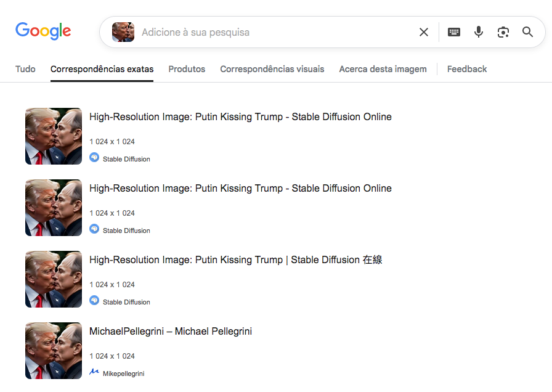
Task: Start voice search with the microphone icon
Action: [479, 32]
